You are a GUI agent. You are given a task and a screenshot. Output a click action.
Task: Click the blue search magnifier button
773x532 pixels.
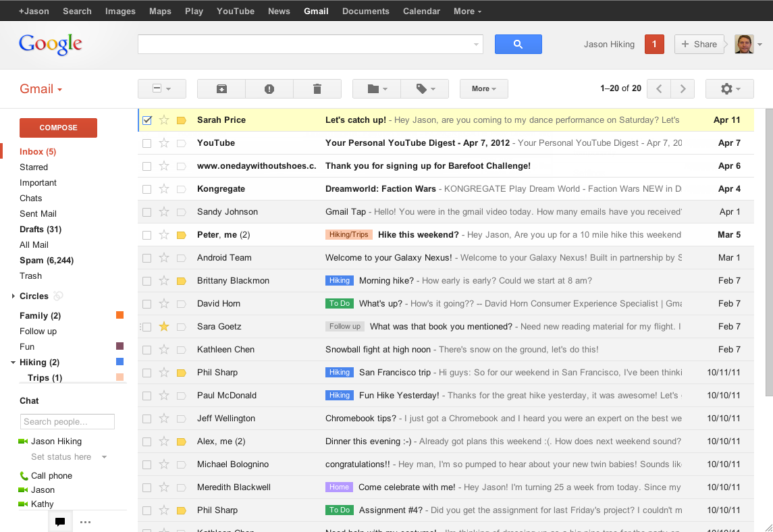tap(518, 45)
